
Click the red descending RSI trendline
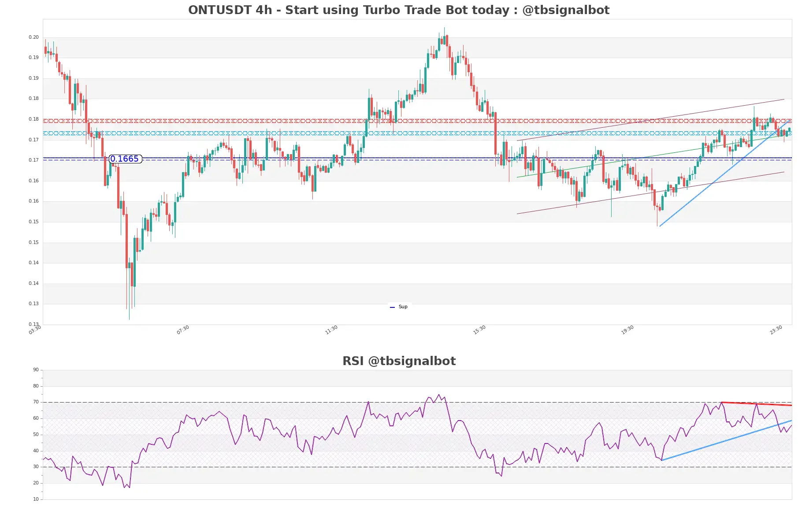click(x=757, y=404)
